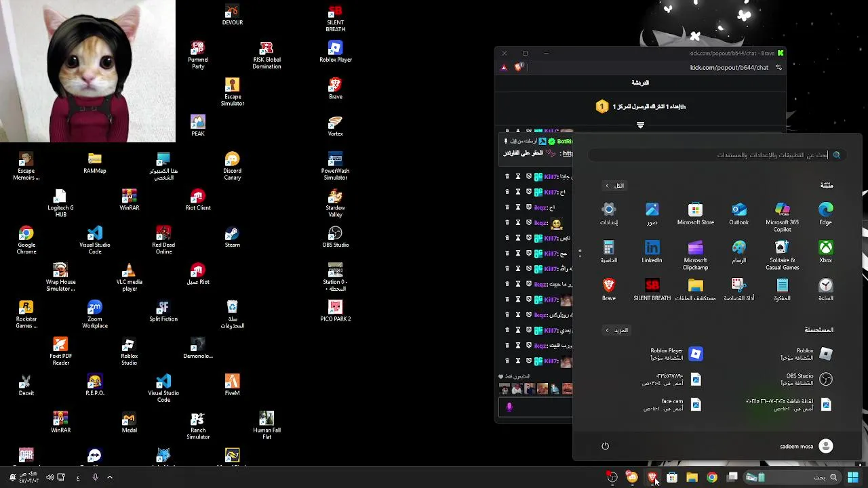This screenshot has height=488, width=868.
Task: Launch Microsoft 365 Copilot pinned app
Action: (x=782, y=218)
